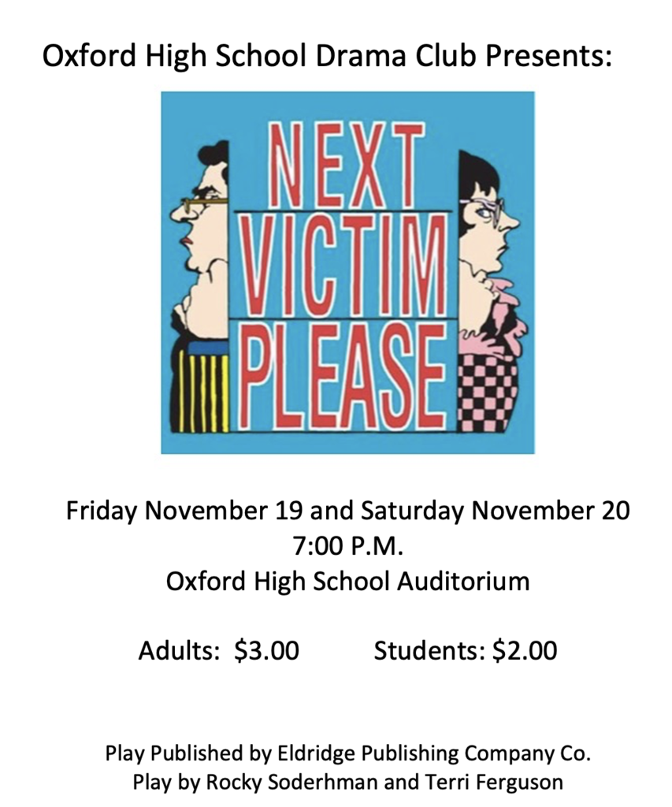Click the woman's pink glasses
This screenshot has height=807, width=672.
coord(483,209)
